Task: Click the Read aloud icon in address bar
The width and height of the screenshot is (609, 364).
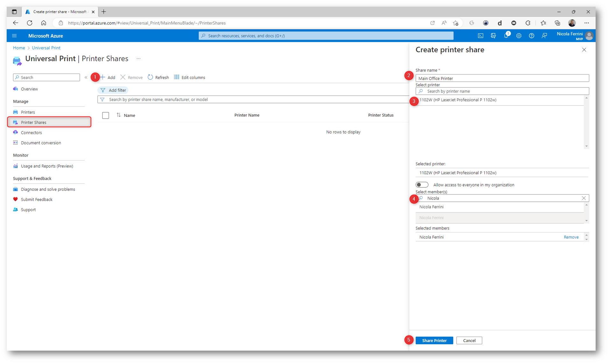Action: click(444, 23)
